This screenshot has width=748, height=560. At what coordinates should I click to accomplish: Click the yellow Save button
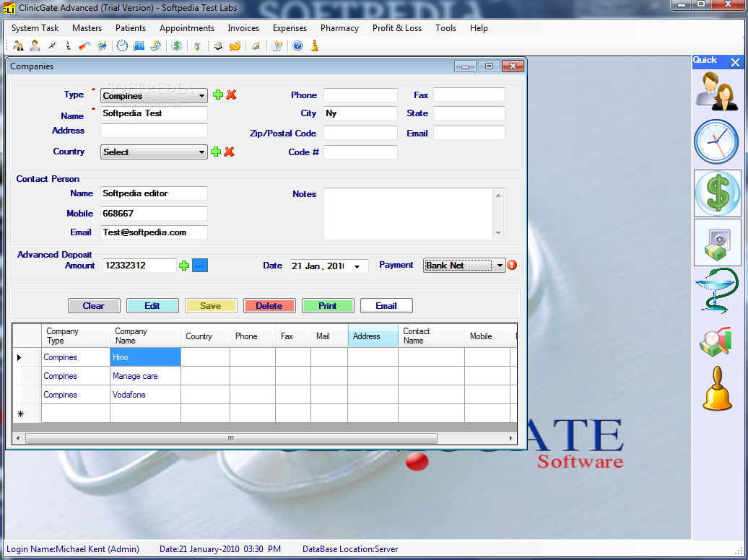pyautogui.click(x=211, y=306)
